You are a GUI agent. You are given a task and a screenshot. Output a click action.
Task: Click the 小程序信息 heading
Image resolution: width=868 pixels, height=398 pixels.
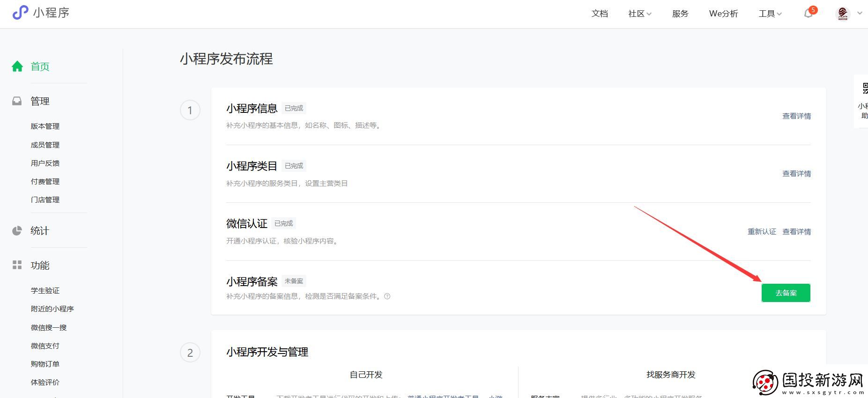tap(252, 109)
